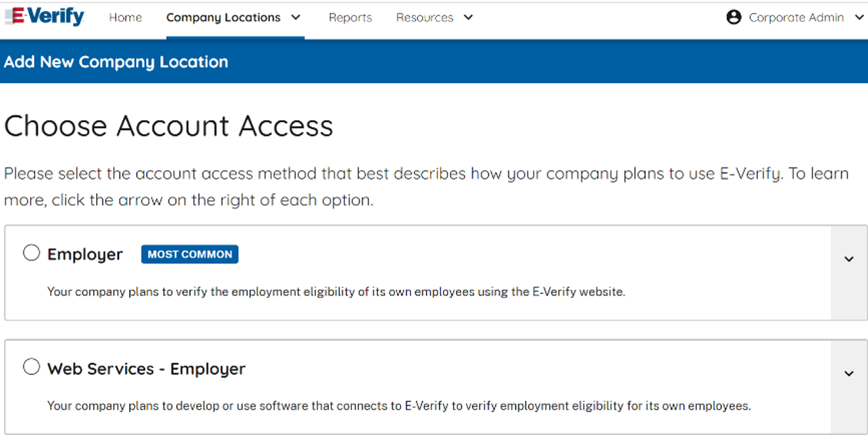Image resolution: width=868 pixels, height=435 pixels.
Task: Go to the Home menu item
Action: coord(125,18)
